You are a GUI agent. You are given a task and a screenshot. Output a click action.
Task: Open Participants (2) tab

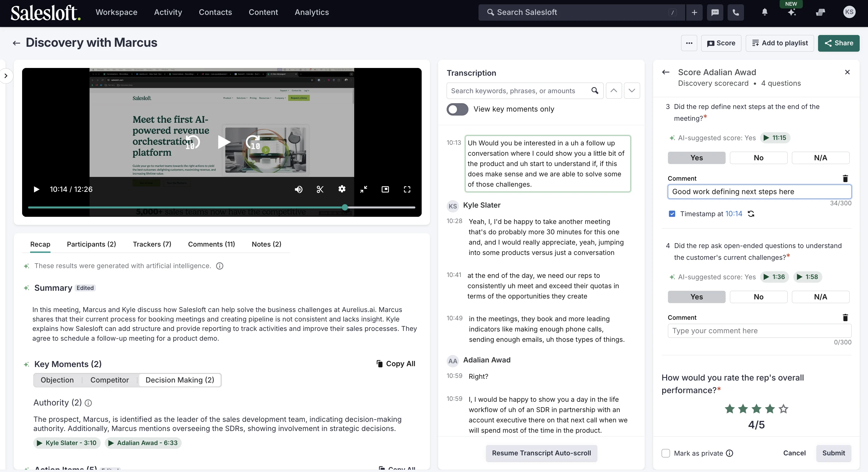[x=91, y=244]
